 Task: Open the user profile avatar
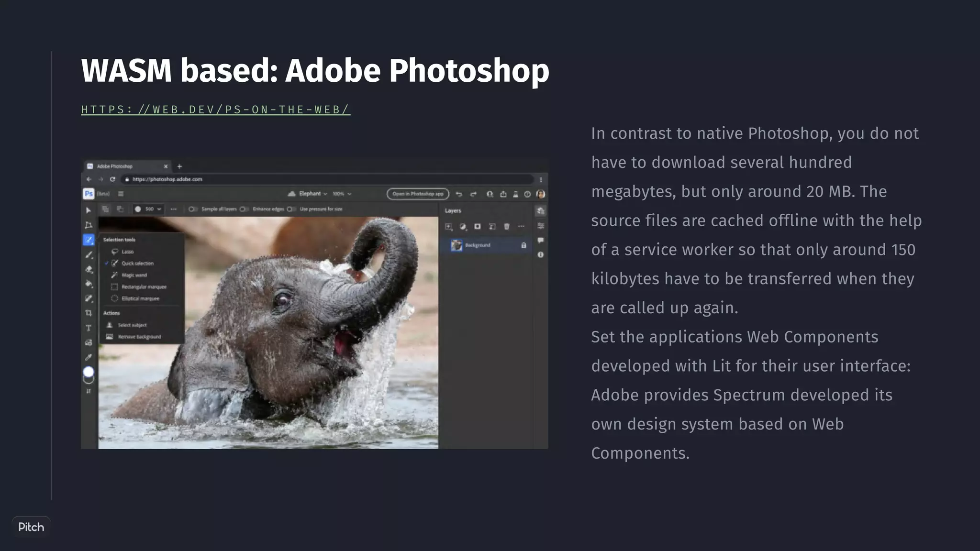[541, 194]
